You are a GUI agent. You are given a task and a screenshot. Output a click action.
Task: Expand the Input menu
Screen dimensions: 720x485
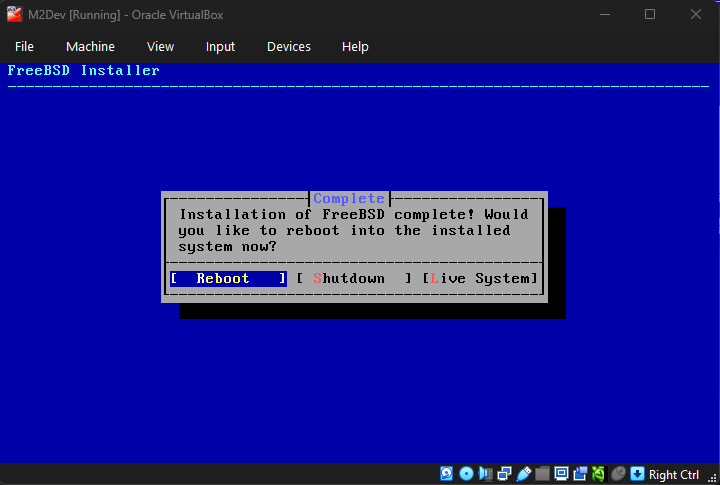[220, 47]
